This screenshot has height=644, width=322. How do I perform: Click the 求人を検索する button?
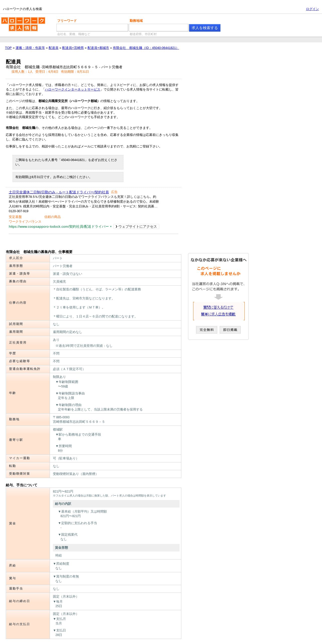point(205,28)
